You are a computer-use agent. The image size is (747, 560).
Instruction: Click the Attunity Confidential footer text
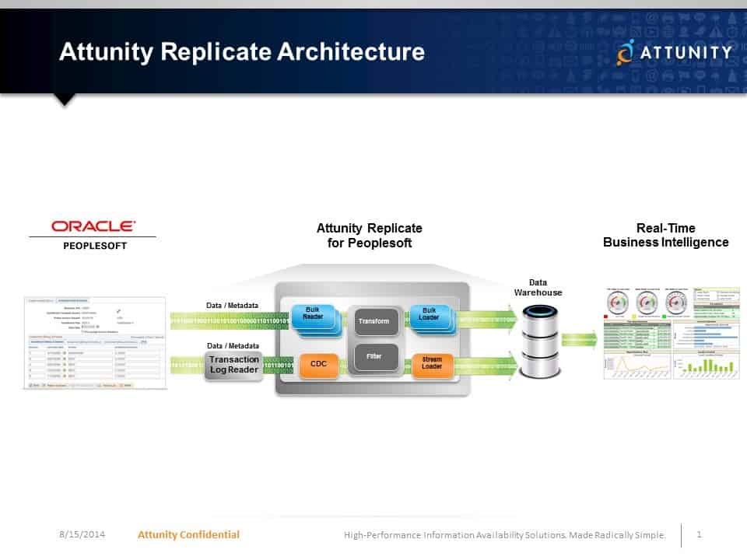[x=188, y=535]
